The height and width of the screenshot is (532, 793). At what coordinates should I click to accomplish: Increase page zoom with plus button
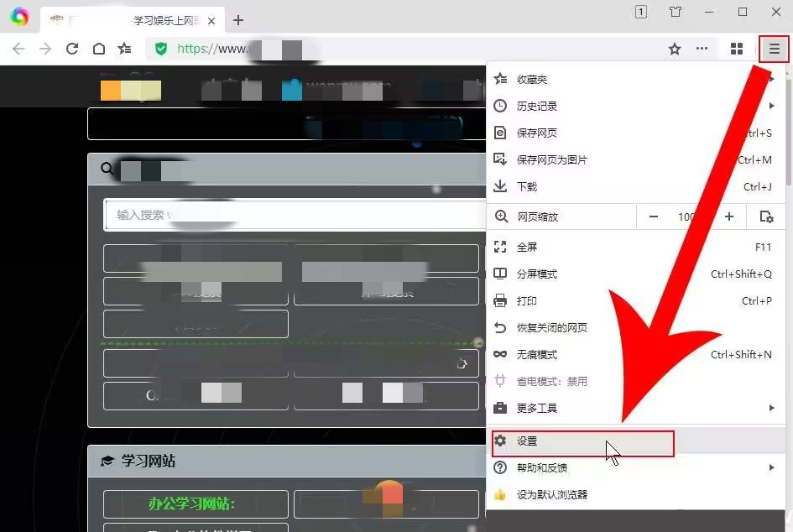728,216
